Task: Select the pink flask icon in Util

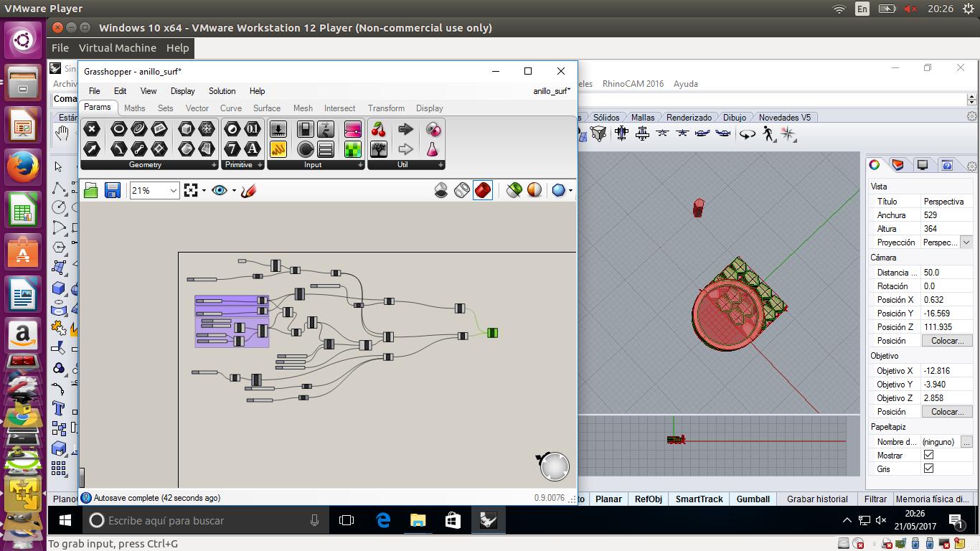Action: coord(432,149)
